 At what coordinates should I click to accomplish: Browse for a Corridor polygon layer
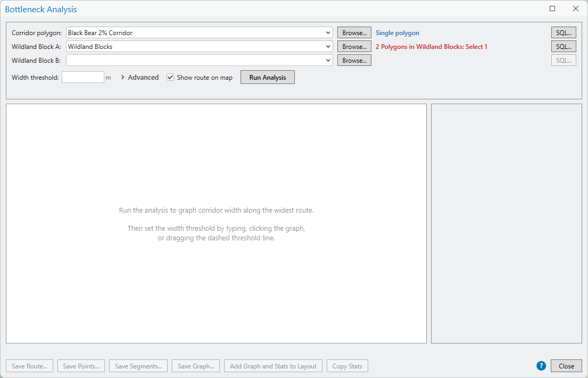[x=354, y=32]
